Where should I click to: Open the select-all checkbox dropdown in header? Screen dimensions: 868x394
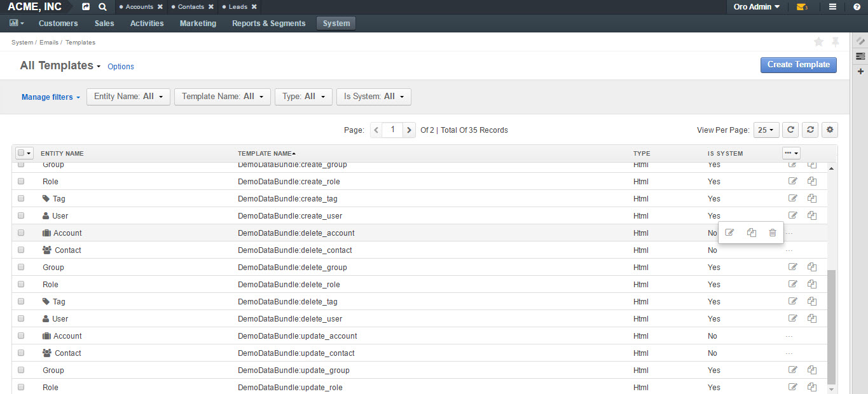click(24, 153)
